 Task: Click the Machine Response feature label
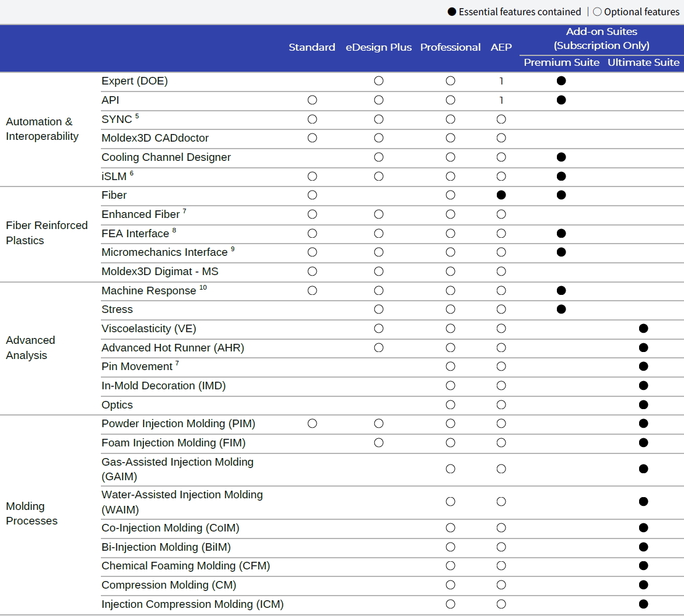[149, 291]
